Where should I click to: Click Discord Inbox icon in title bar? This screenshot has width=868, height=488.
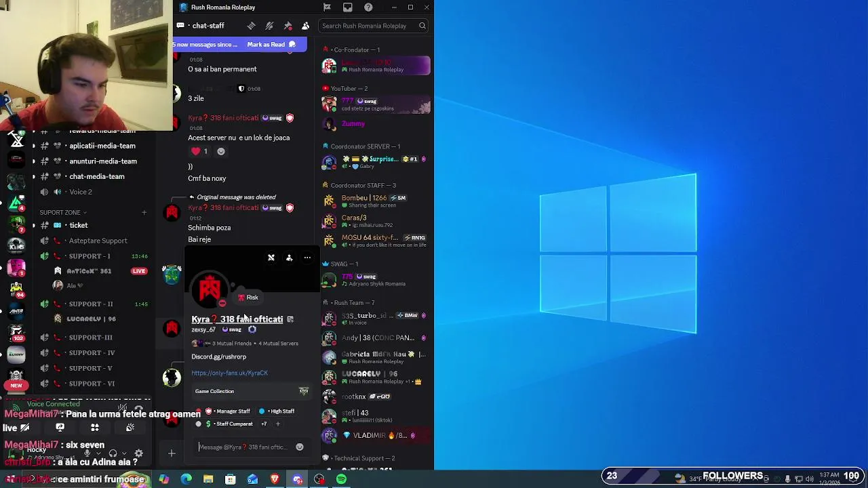click(x=348, y=7)
